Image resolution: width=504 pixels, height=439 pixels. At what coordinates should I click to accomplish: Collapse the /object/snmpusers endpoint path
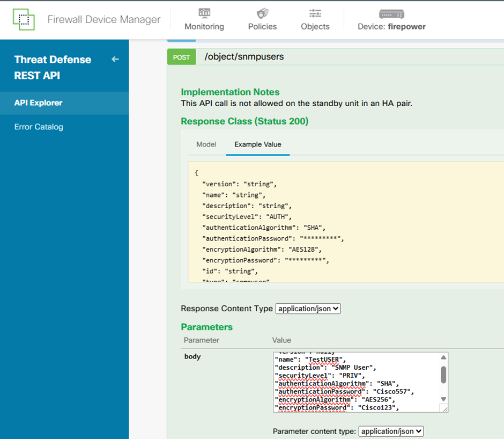coord(244,57)
